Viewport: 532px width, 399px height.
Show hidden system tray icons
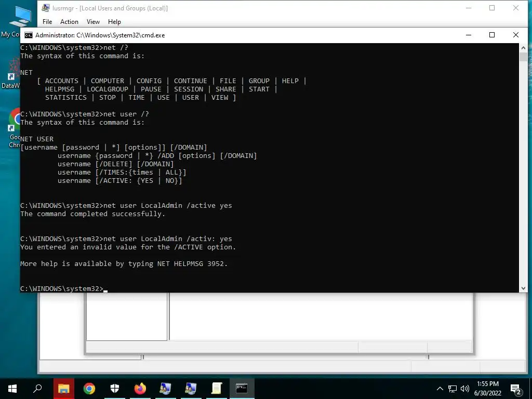click(440, 389)
